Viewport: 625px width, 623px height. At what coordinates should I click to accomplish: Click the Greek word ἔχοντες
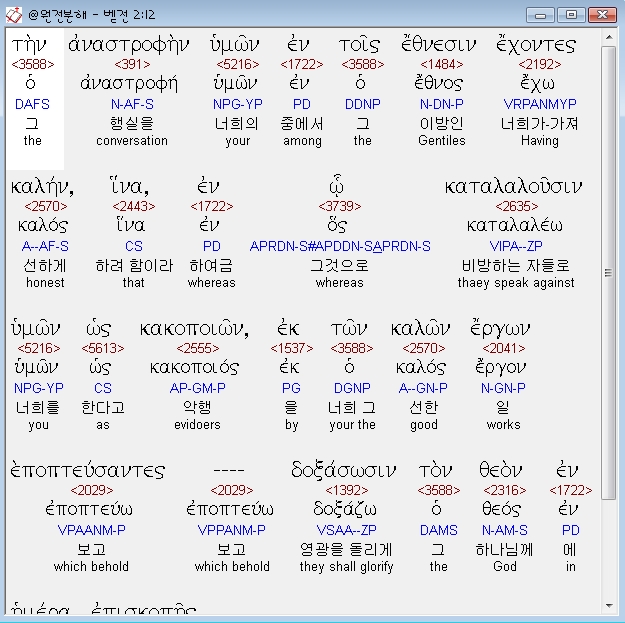tap(536, 45)
